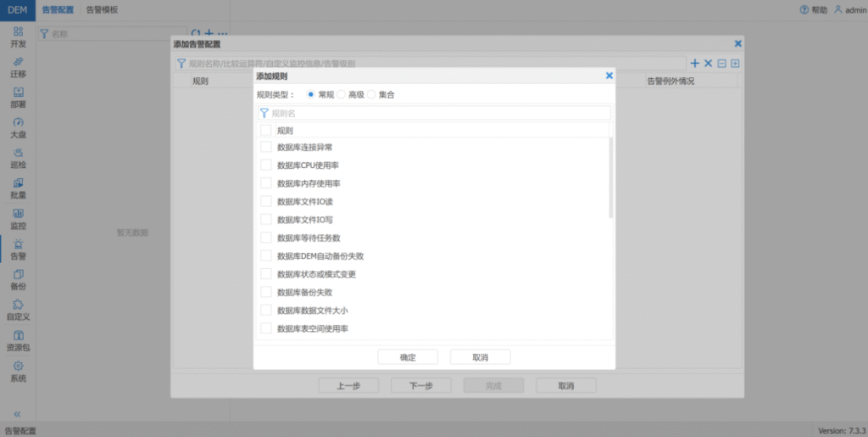Click the 确定 confirm button
The image size is (868, 437).
[x=408, y=357]
